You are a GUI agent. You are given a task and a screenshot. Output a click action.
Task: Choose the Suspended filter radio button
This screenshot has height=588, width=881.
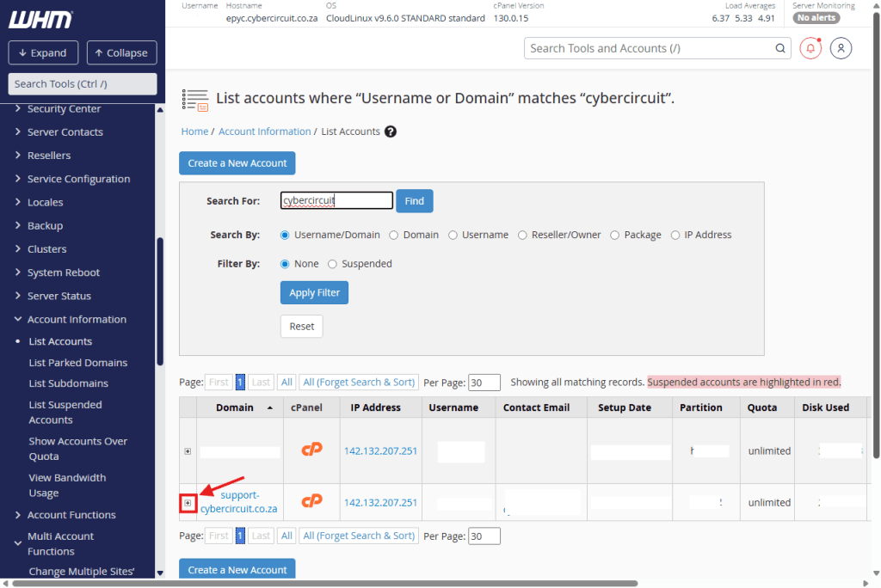[332, 264]
